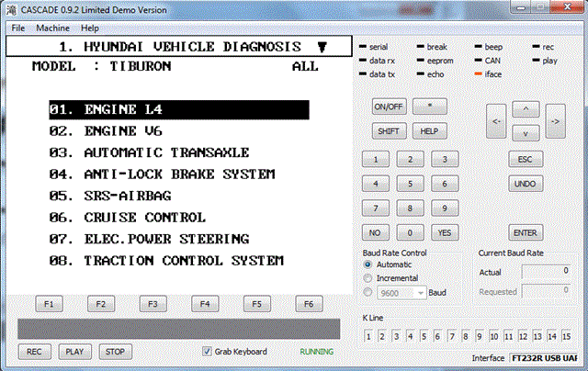Toggle the Grab Keyboard checkbox
Image resolution: width=588 pixels, height=371 pixels.
coord(207,352)
